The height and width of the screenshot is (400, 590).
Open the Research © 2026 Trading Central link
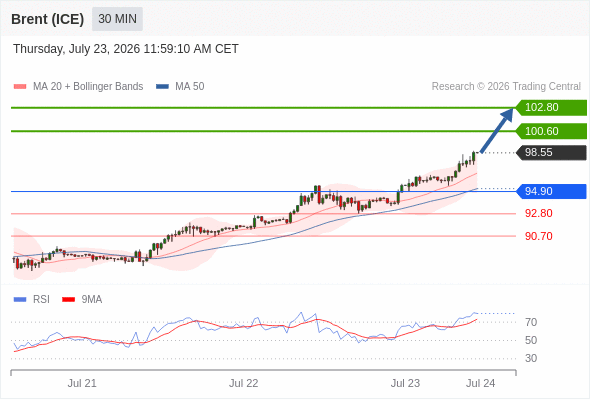click(506, 87)
